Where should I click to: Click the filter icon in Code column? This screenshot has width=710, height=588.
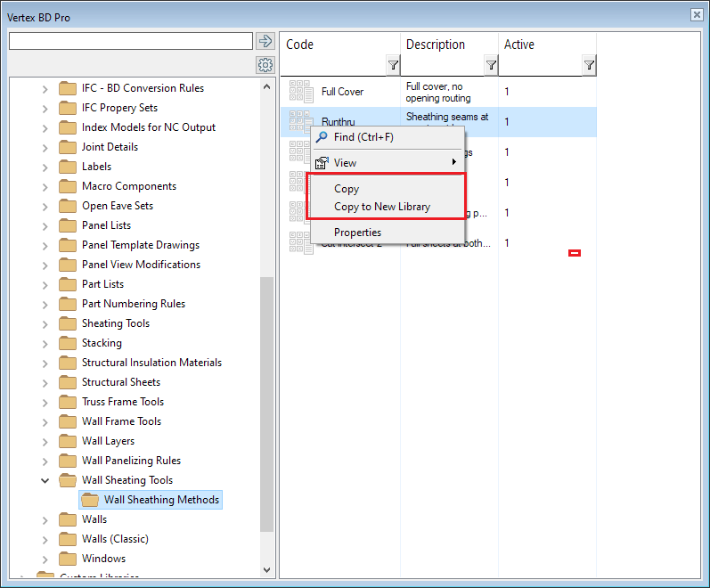(x=393, y=65)
